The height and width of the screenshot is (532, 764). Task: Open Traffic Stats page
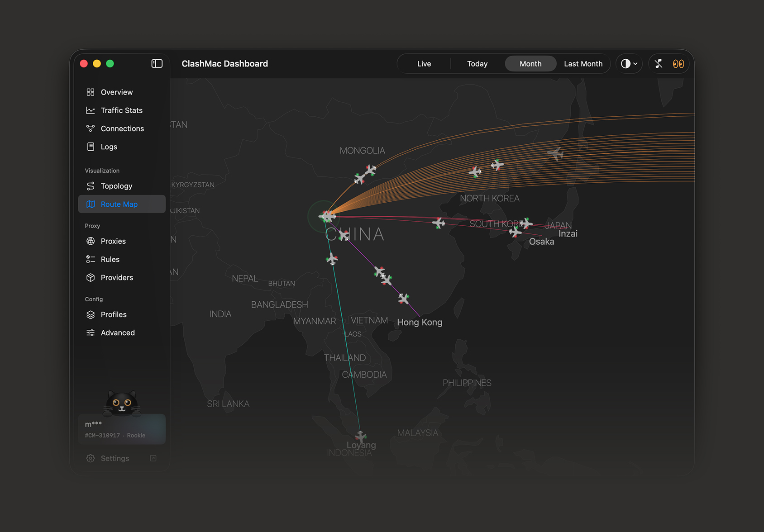(122, 110)
